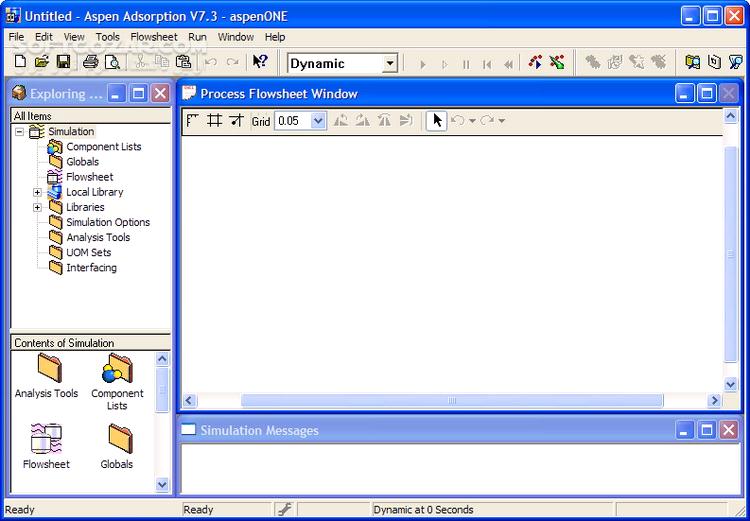The width and height of the screenshot is (750, 521).
Task: Open the Window menu
Action: point(236,37)
